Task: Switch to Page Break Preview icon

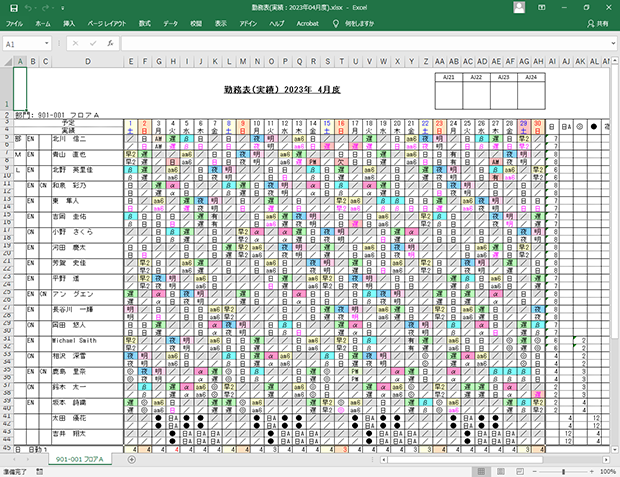Action: click(520, 471)
